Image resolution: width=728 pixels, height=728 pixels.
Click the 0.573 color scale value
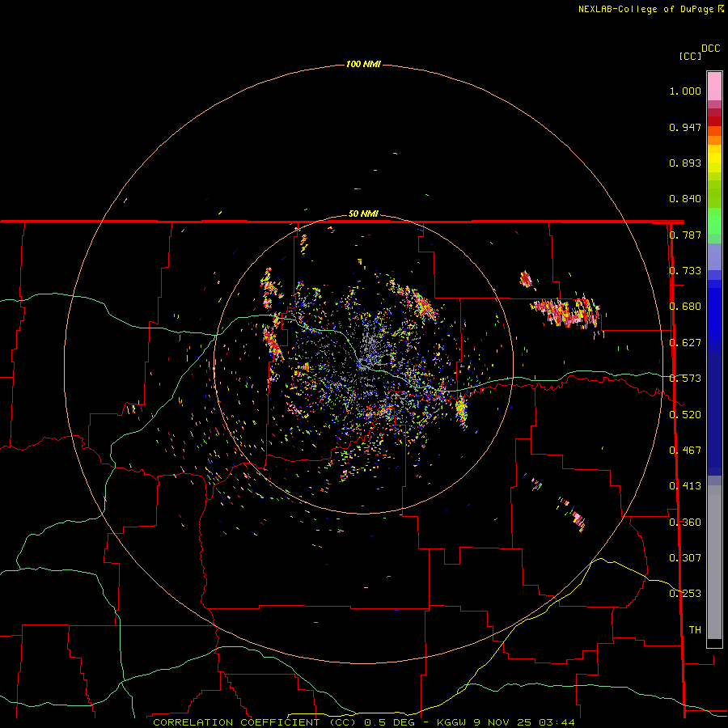point(685,379)
